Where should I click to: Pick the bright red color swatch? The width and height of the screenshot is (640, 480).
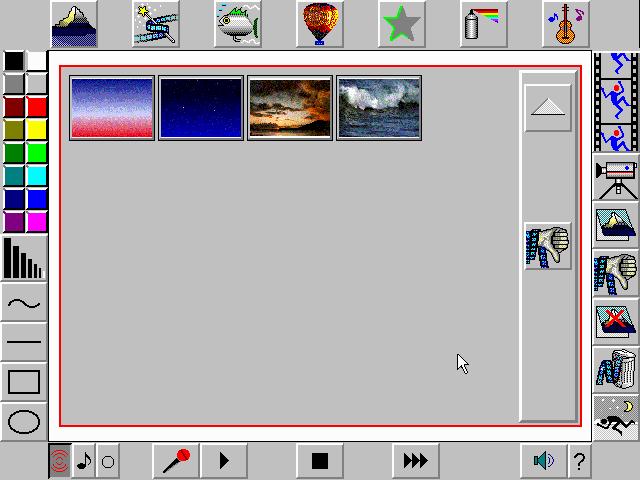[x=37, y=107]
